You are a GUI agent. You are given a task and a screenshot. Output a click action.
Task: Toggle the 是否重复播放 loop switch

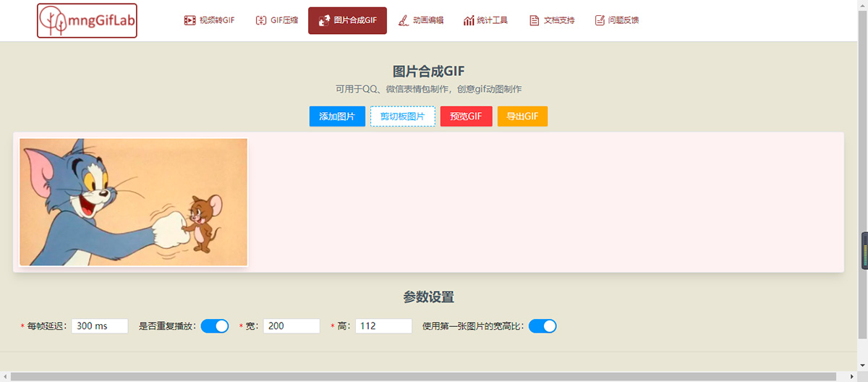tap(215, 326)
